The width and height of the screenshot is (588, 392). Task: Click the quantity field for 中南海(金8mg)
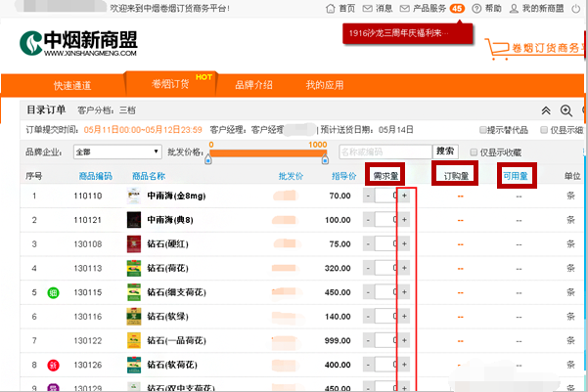385,196
